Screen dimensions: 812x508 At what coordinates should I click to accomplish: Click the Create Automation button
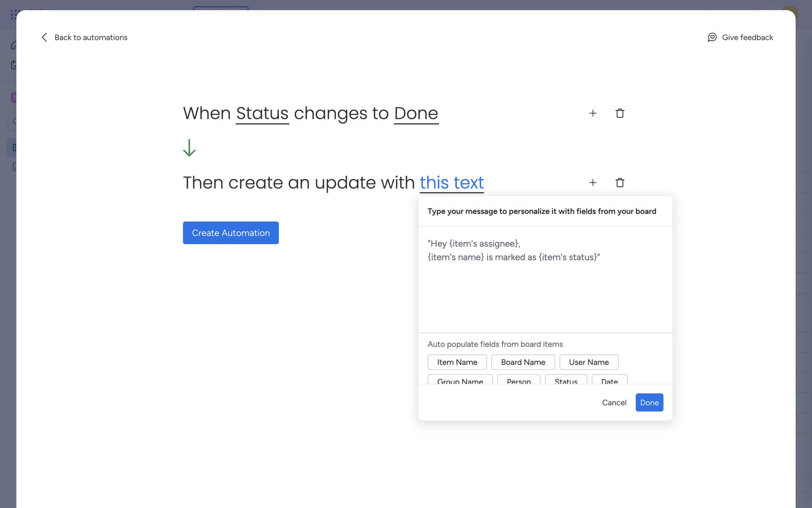pyautogui.click(x=230, y=233)
